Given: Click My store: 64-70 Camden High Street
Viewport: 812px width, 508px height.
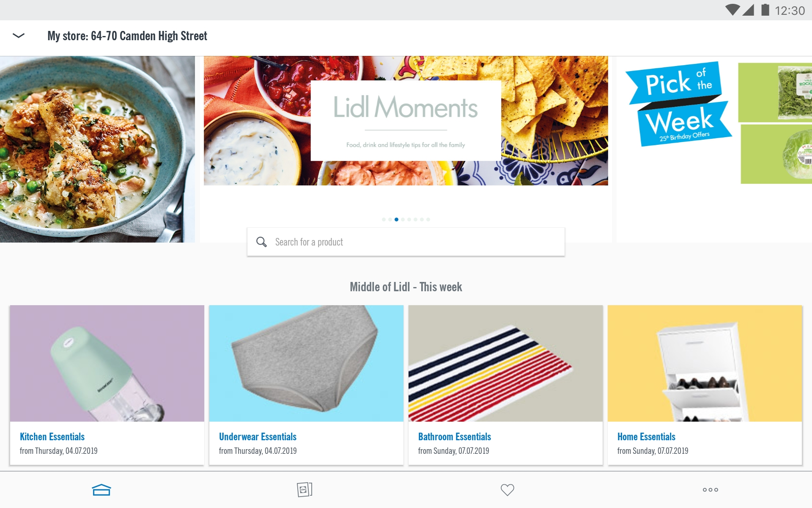Looking at the screenshot, I should pos(127,36).
